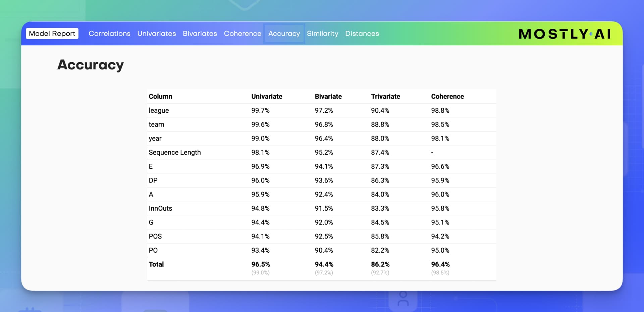Open the Similarity section

[x=323, y=34]
